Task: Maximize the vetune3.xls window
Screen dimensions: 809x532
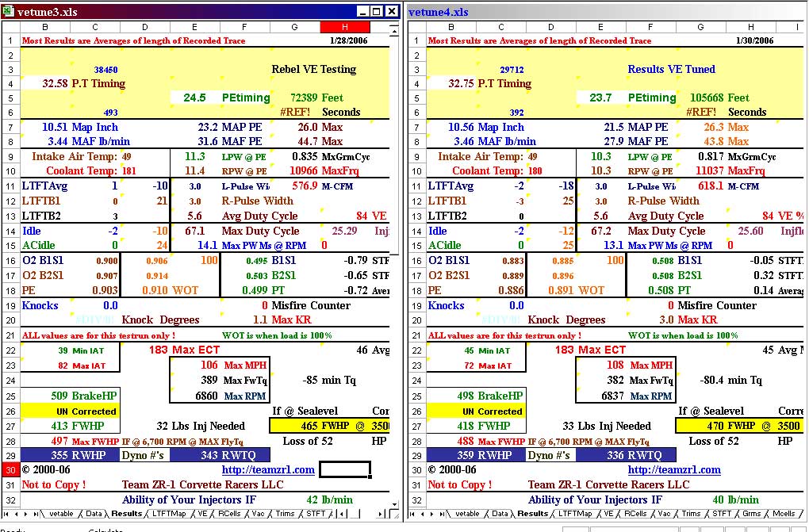Action: [378, 11]
